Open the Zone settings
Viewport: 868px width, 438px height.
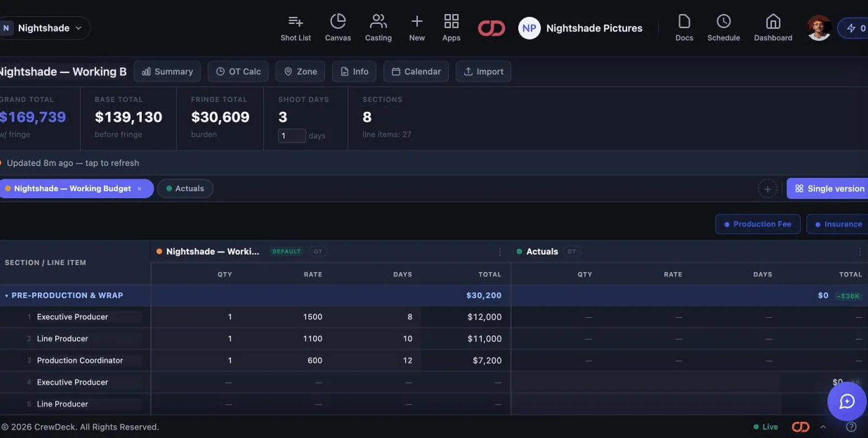[x=301, y=72]
